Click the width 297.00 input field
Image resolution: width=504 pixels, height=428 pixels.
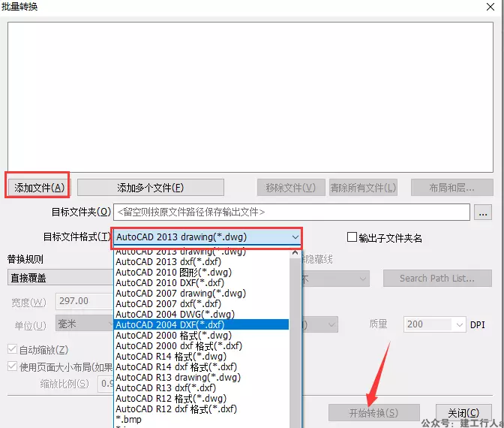tap(85, 301)
